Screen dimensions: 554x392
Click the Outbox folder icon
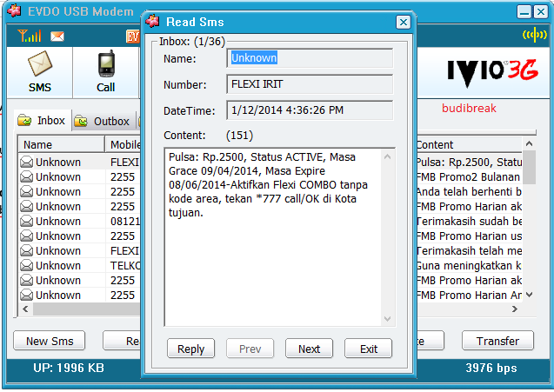pos(81,121)
